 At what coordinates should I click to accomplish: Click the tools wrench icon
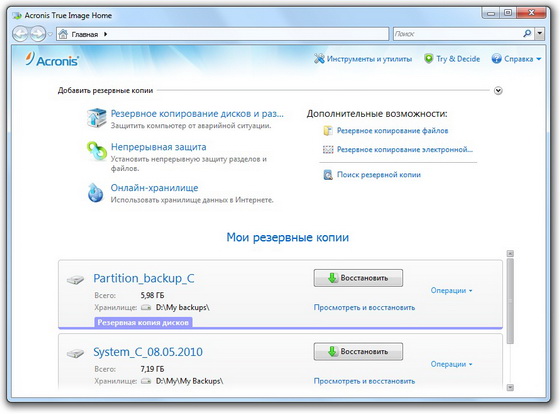pos(319,59)
